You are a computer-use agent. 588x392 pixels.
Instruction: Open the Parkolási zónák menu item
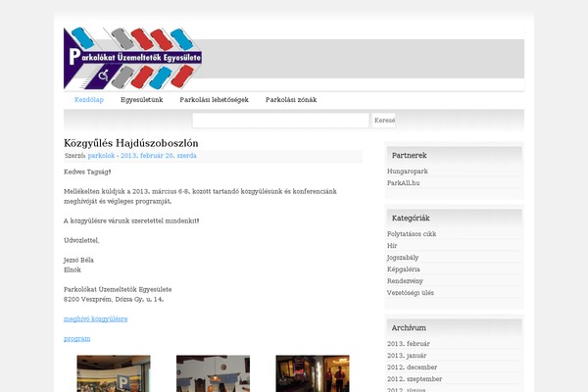(x=291, y=100)
